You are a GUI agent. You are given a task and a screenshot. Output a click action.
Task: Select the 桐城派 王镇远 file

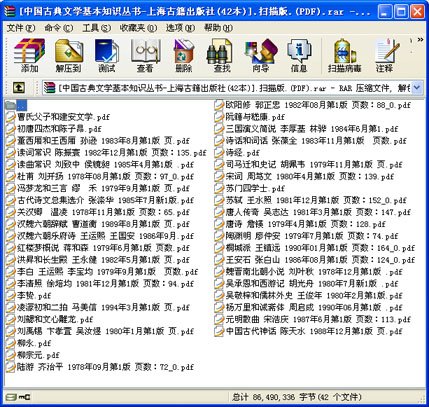tap(315, 248)
